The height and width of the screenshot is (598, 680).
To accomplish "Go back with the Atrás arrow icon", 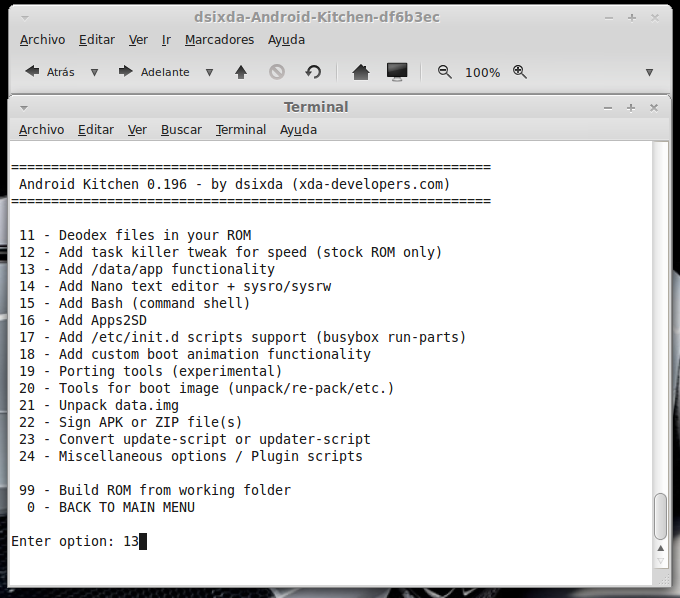I will tap(32, 72).
